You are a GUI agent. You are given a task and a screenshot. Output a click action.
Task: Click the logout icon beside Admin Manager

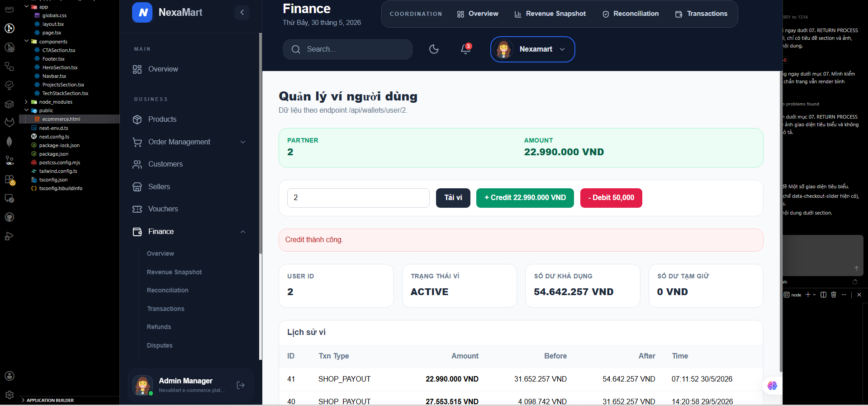pos(241,385)
